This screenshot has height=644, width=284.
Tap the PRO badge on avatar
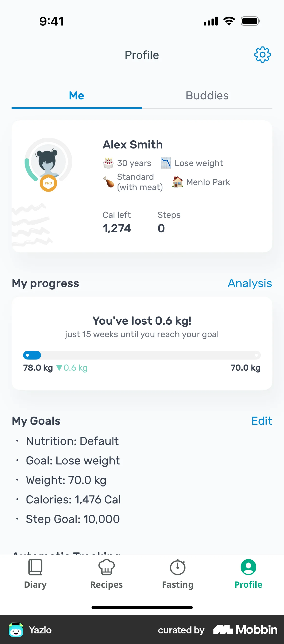pyautogui.click(x=48, y=183)
